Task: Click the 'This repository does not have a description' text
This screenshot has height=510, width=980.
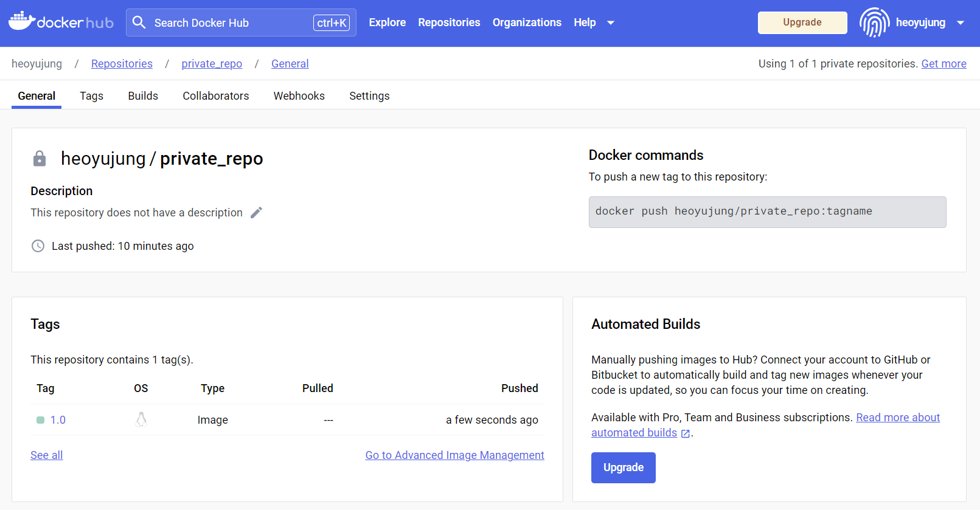Action: point(136,213)
